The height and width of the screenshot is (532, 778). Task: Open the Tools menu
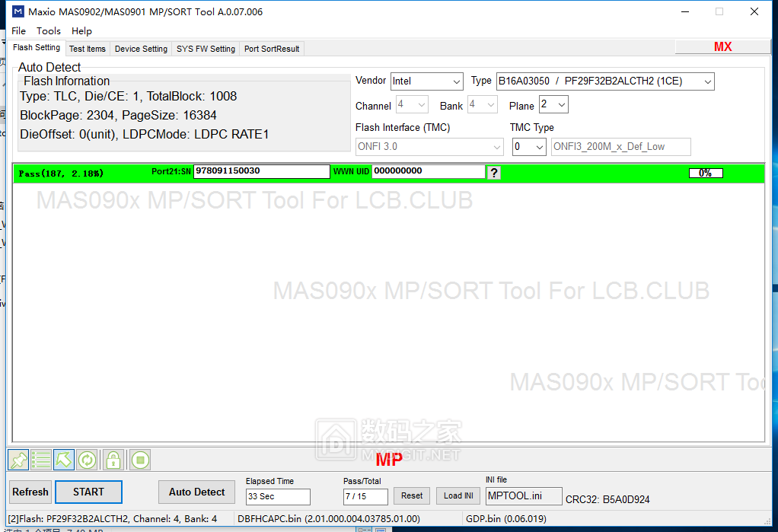[x=49, y=30]
